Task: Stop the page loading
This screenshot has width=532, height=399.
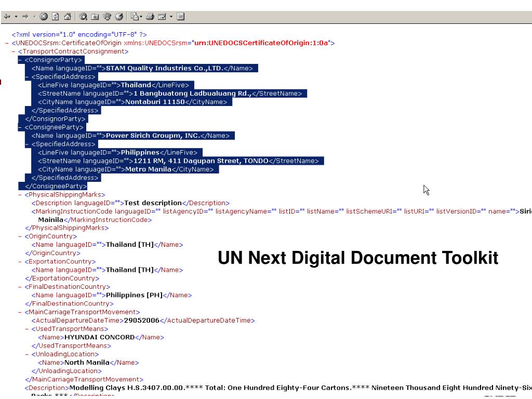Action: click(x=44, y=16)
